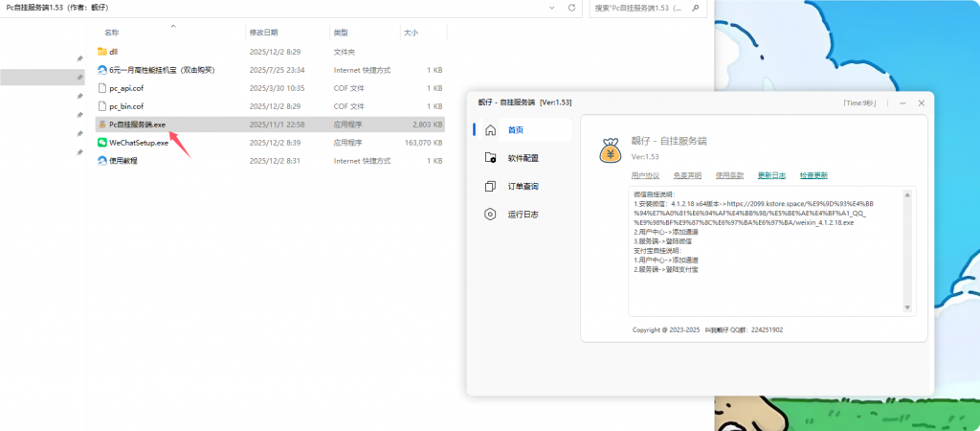Select the dll folder in Explorer
The height and width of the screenshot is (431, 980).
[102, 52]
